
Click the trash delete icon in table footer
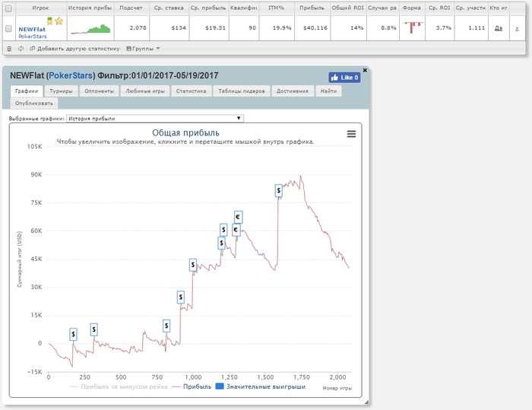9,49
